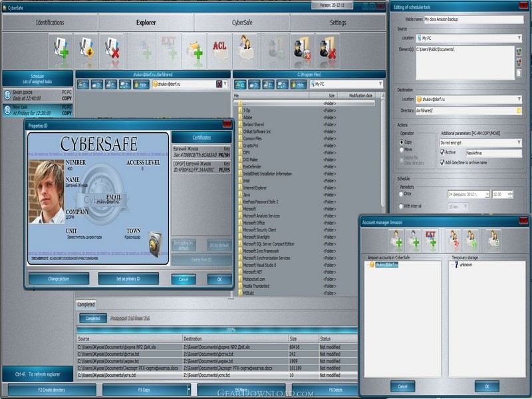Click Hide button in left explorer pane
The width and height of the screenshot is (532, 399).
[x=141, y=84]
